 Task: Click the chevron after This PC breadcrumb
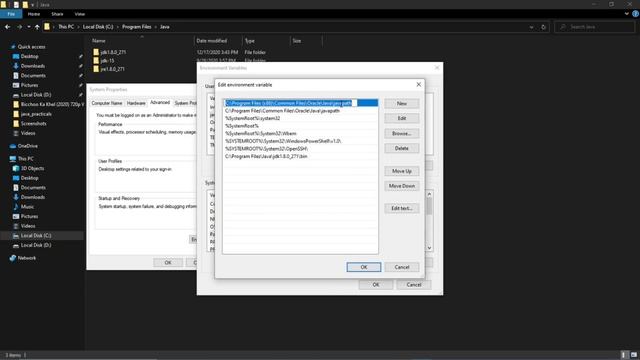pyautogui.click(x=78, y=27)
